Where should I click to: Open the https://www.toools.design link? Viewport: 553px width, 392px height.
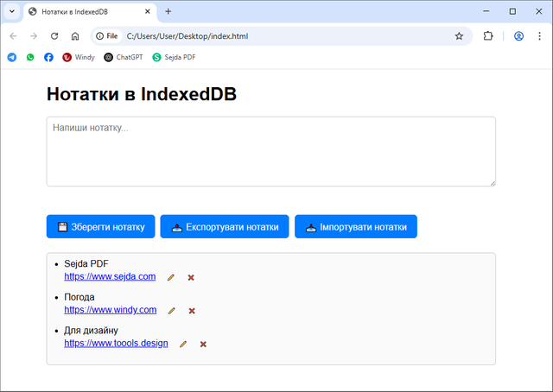click(116, 343)
